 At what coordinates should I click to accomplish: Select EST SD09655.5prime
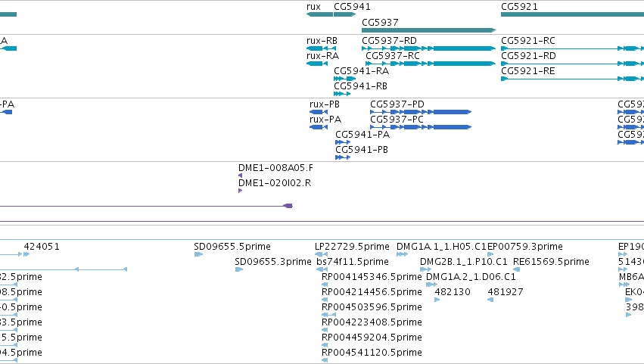[x=232, y=247]
